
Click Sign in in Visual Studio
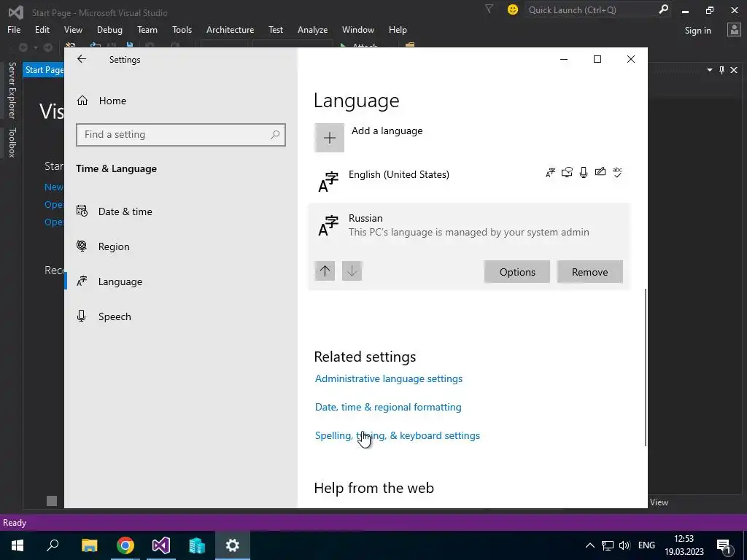[x=697, y=31]
